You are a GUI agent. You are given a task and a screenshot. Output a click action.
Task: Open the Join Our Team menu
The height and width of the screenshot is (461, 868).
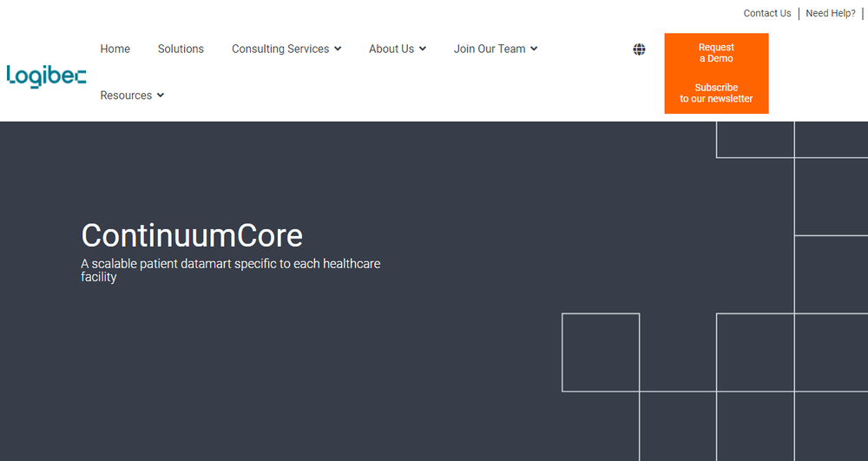pyautogui.click(x=490, y=49)
